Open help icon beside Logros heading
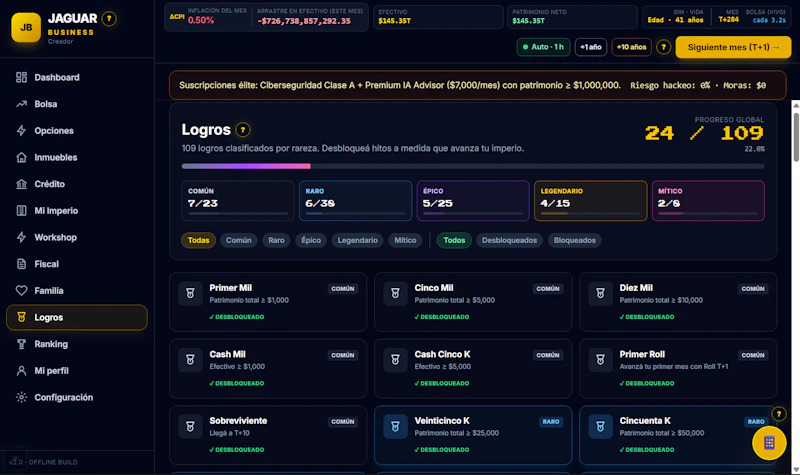The image size is (800, 475). pyautogui.click(x=243, y=130)
